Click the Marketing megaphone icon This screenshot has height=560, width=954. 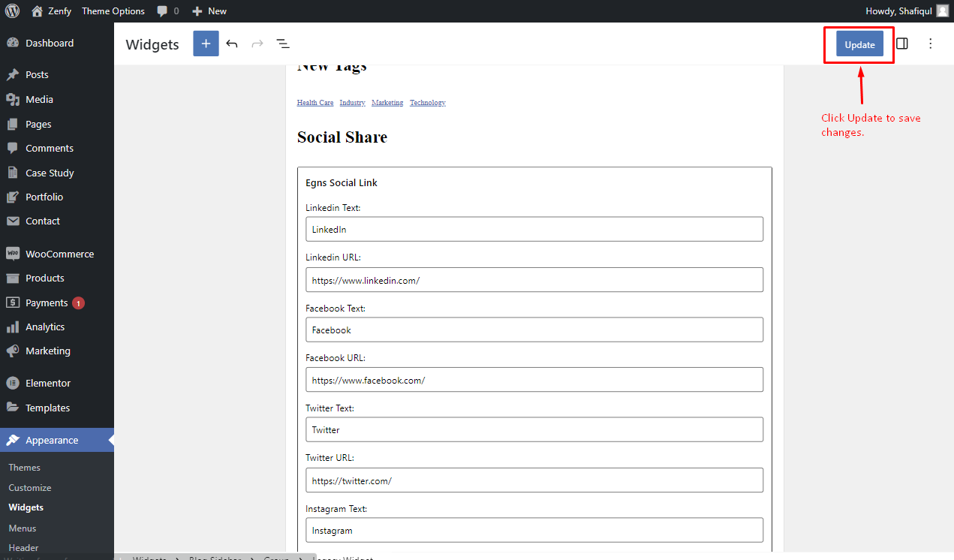coord(13,351)
